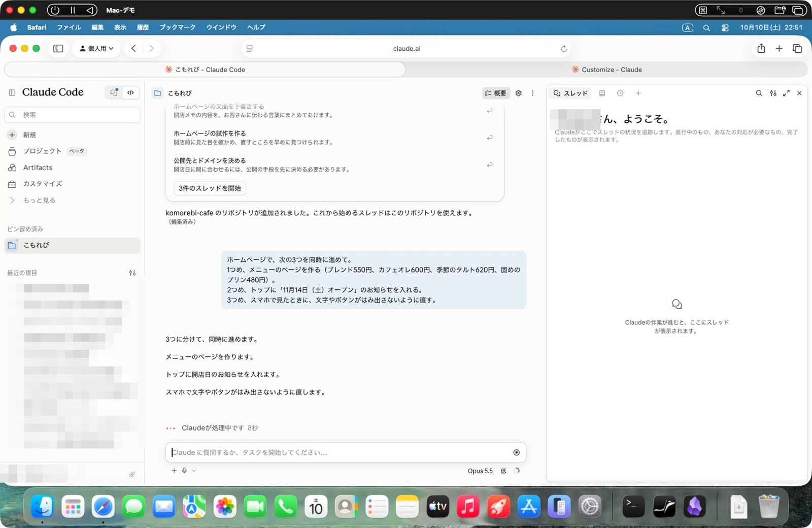Open the settings gear in こもれび header
The height and width of the screenshot is (528, 812).
tap(518, 93)
